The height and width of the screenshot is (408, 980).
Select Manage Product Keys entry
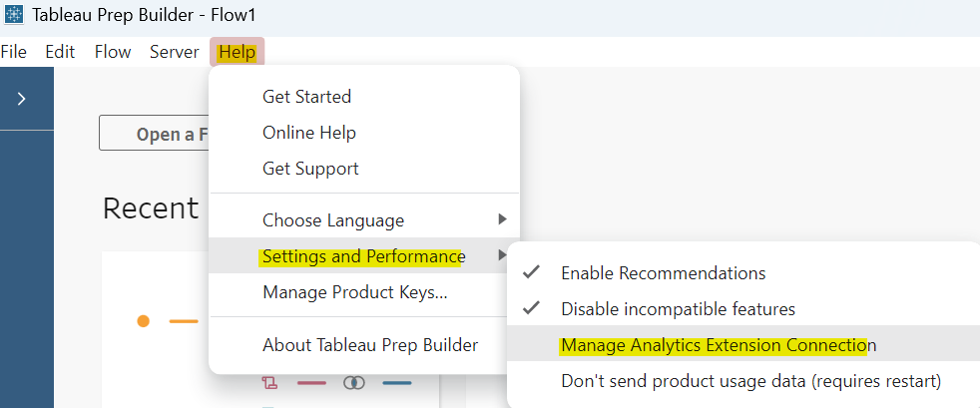pos(354,292)
